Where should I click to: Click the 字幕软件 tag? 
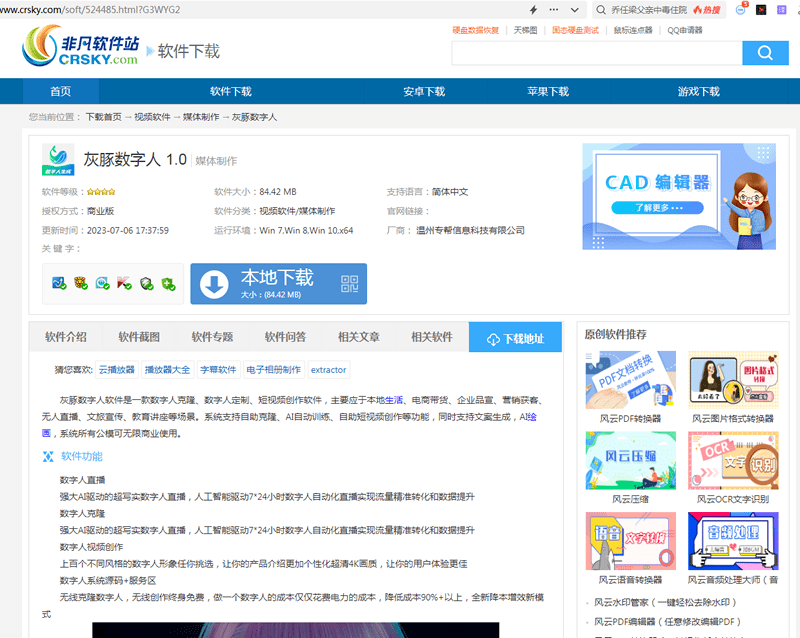pyautogui.click(x=218, y=370)
